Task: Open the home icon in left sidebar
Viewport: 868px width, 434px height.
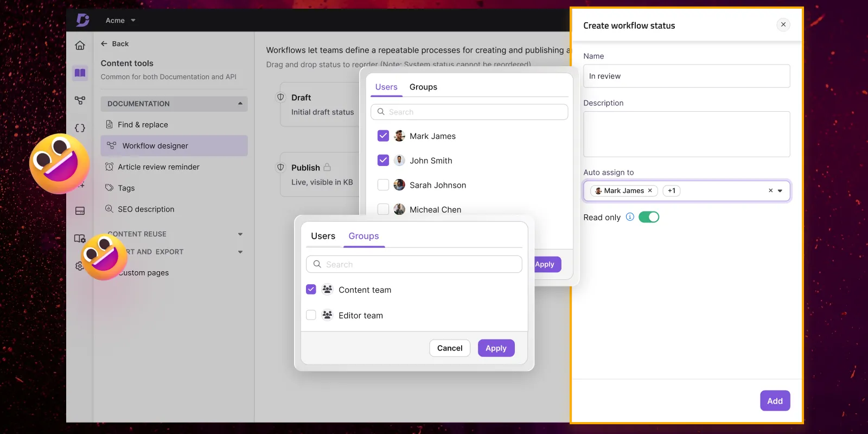Action: pos(80,46)
